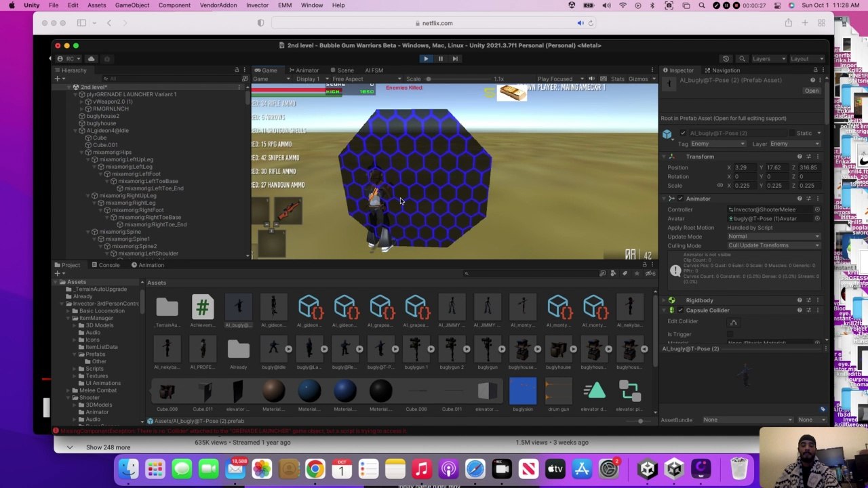Open the undo history icon
Screen dimensions: 868x488
(x=726, y=59)
